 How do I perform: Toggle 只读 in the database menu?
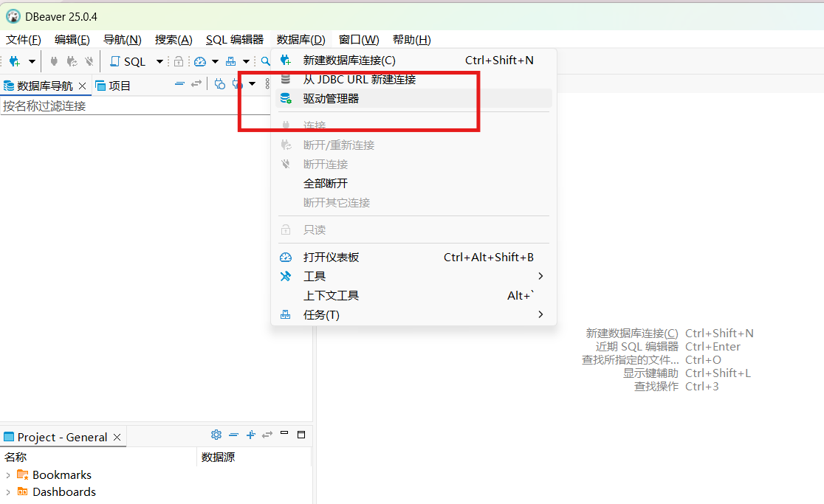tap(413, 230)
